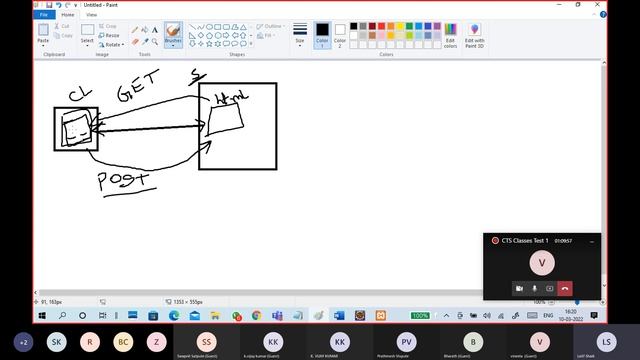Open the Paste dropdown arrow
Screen dimensions: 640x360
tap(43, 45)
